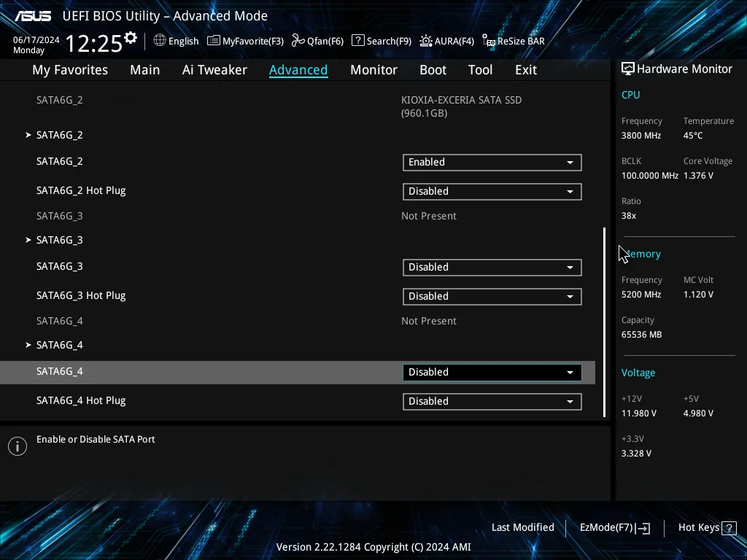Open AURA lighting icon
Screen dimensions: 747x560
[426, 41]
